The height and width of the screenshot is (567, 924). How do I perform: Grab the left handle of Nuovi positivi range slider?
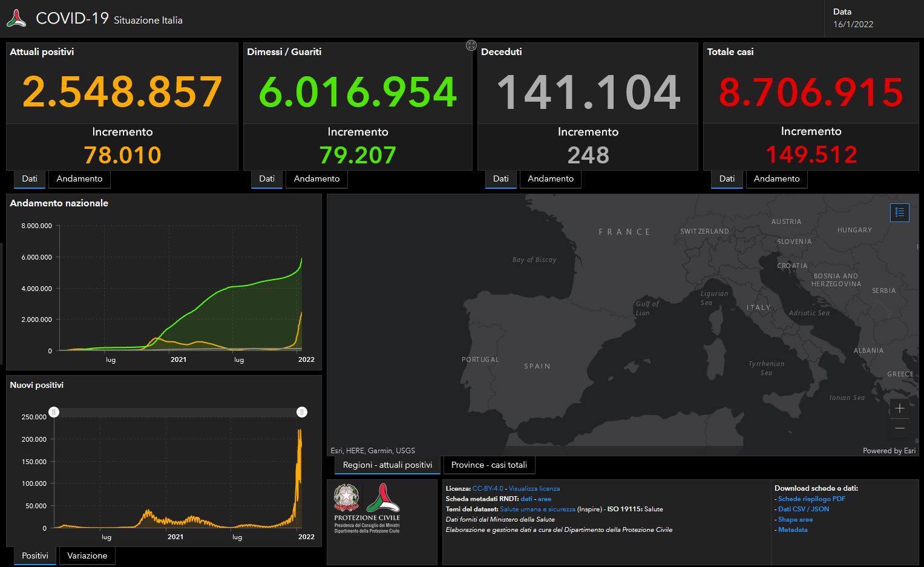tap(54, 412)
